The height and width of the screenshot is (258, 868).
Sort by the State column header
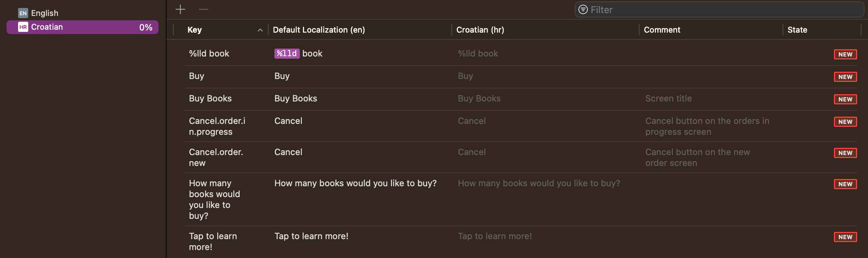[x=797, y=30]
